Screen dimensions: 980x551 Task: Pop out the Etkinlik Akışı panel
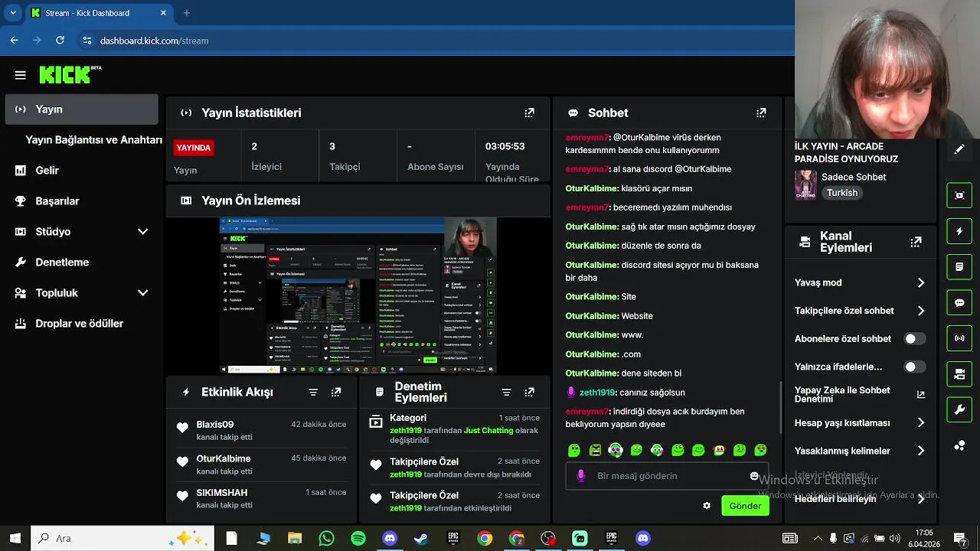point(336,392)
